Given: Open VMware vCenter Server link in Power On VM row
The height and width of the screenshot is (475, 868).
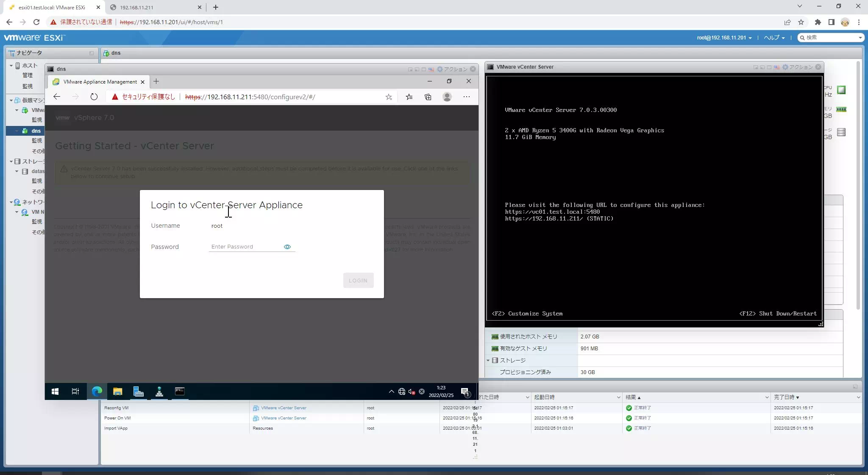Looking at the screenshot, I should [x=284, y=418].
